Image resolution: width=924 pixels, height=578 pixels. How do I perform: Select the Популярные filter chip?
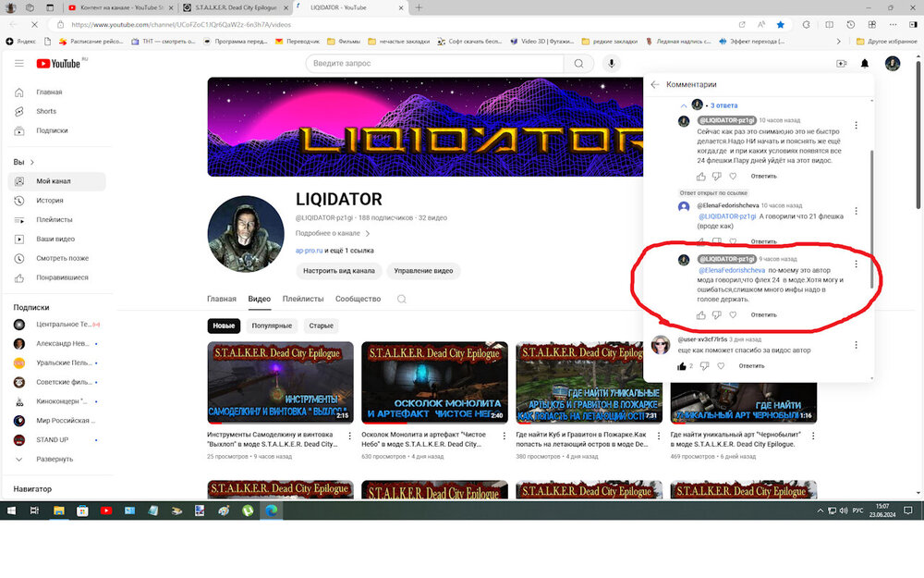tap(272, 326)
